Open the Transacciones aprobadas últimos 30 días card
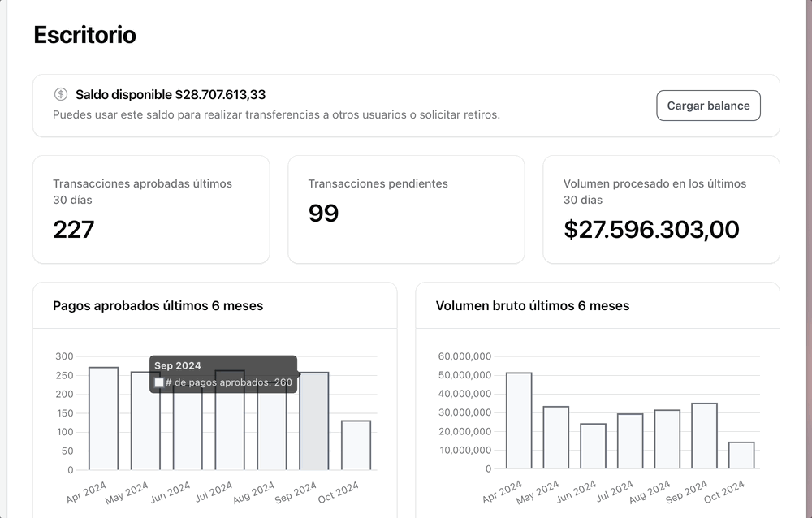This screenshot has width=812, height=518. click(x=151, y=209)
